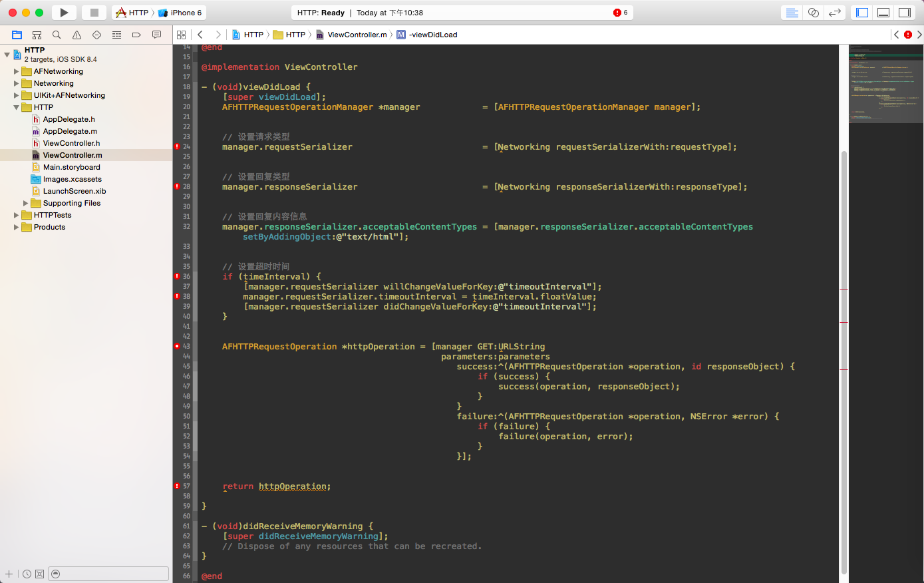
Task: Click the error marker on line 43
Action: (178, 346)
